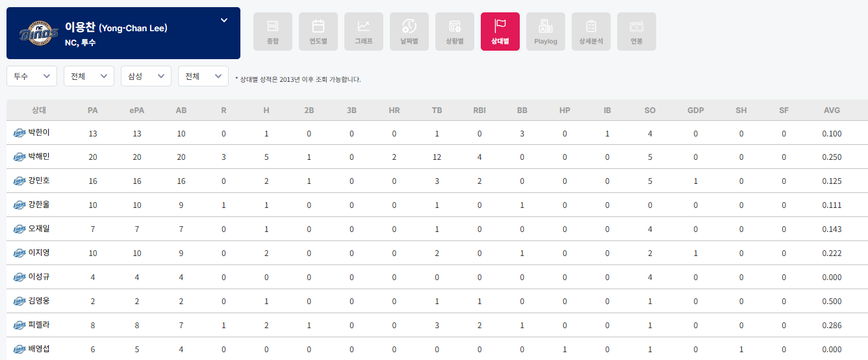Click the RBI column header
The image size is (868, 360).
479,110
